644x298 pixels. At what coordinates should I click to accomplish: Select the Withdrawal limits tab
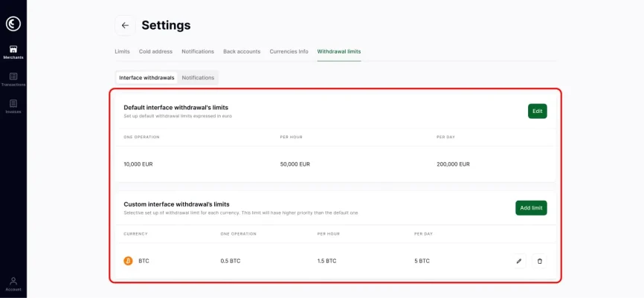(x=339, y=52)
